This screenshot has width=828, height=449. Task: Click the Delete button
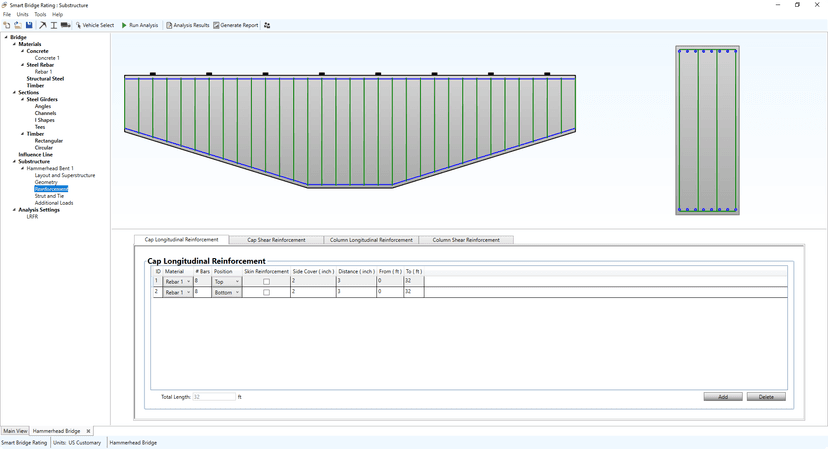766,397
